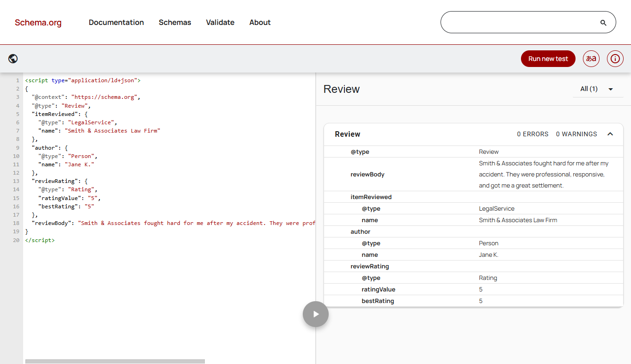Viewport: 631px width, 364px height.
Task: Click the Schema.org home logo
Action: 38,23
